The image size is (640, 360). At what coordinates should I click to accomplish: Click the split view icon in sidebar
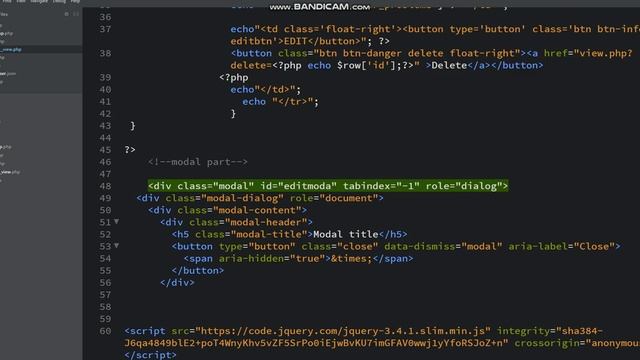pos(76,14)
